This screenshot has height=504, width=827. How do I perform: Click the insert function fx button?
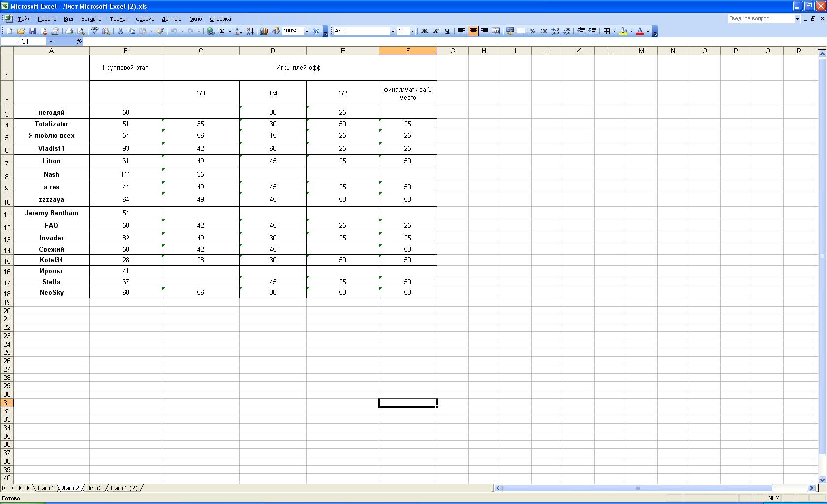coord(79,41)
